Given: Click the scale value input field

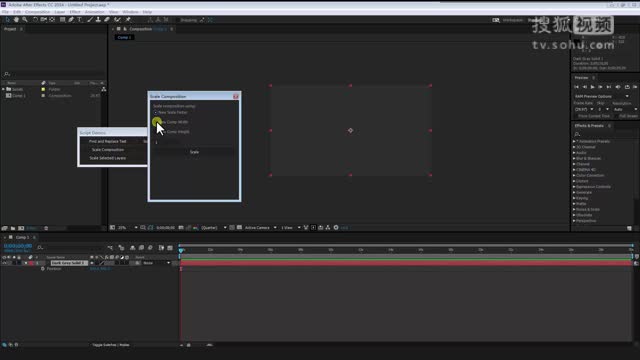Looking at the screenshot, I should [166, 142].
